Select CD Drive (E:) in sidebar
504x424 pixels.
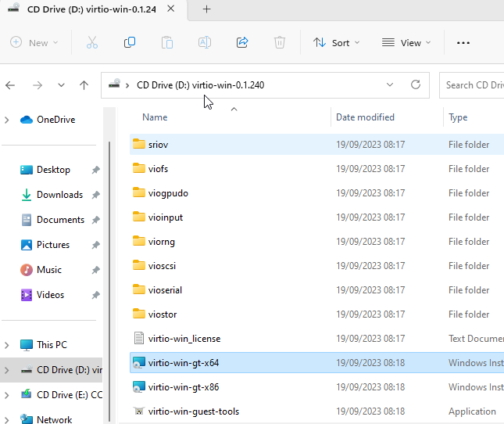point(52,395)
